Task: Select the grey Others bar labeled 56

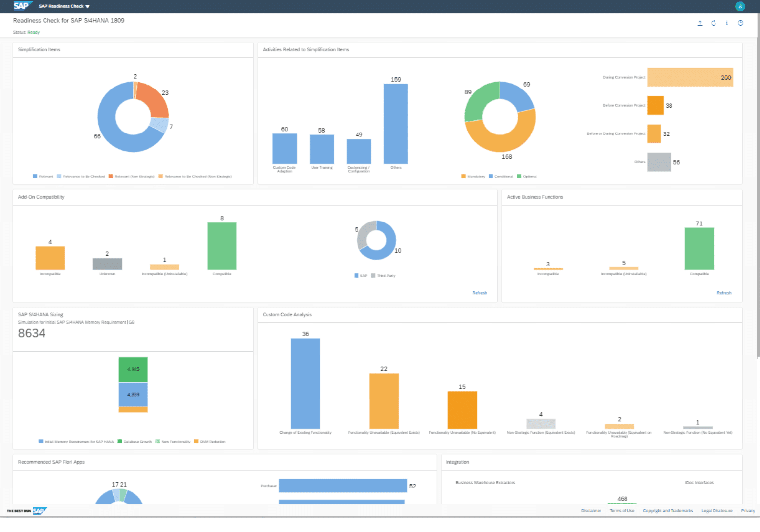Action: pyautogui.click(x=659, y=162)
